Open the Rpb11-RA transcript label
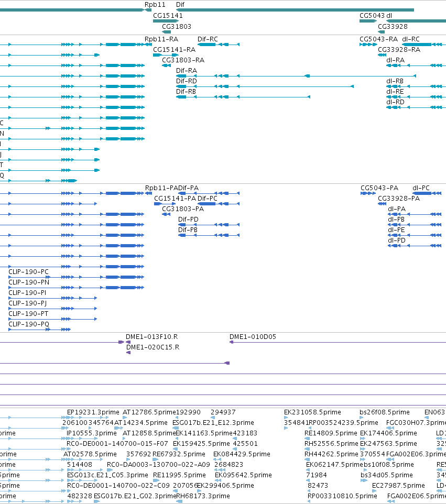This screenshot has height=504, width=446. (161, 39)
